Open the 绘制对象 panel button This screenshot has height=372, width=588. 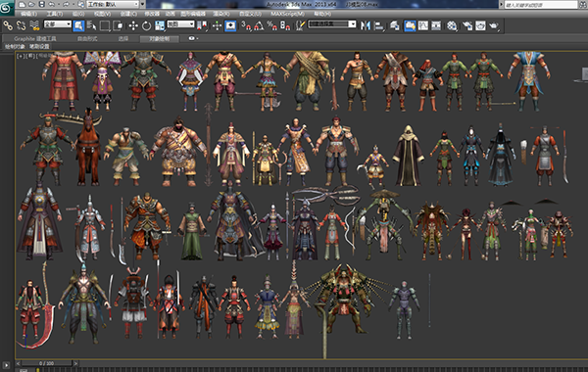(15, 46)
